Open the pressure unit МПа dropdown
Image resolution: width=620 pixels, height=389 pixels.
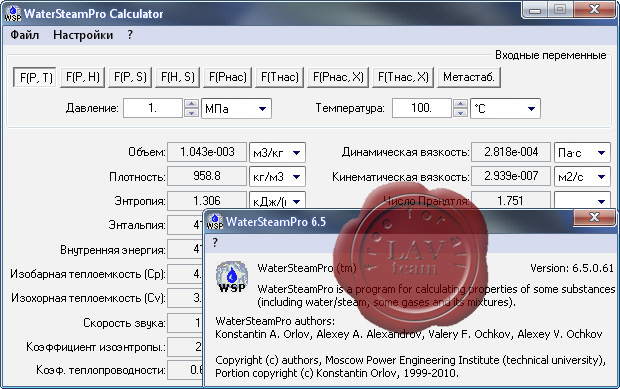coord(236,108)
